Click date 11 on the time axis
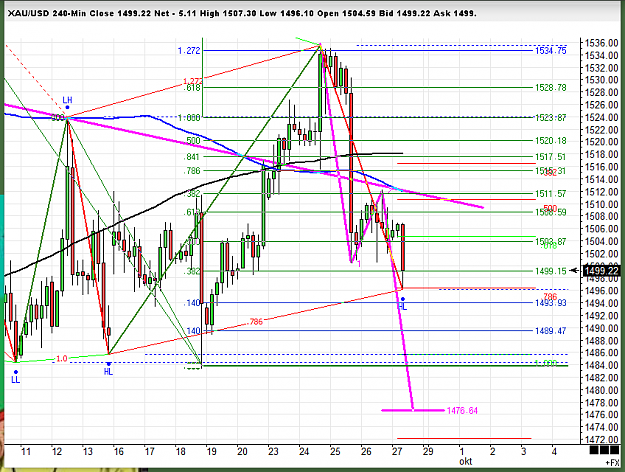The width and height of the screenshot is (625, 472). click(x=26, y=452)
